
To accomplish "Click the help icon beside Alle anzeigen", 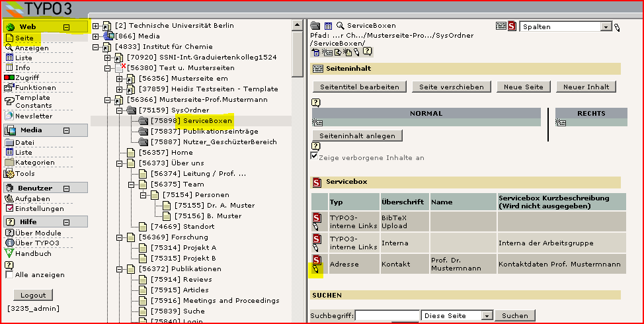I will coord(9,265).
